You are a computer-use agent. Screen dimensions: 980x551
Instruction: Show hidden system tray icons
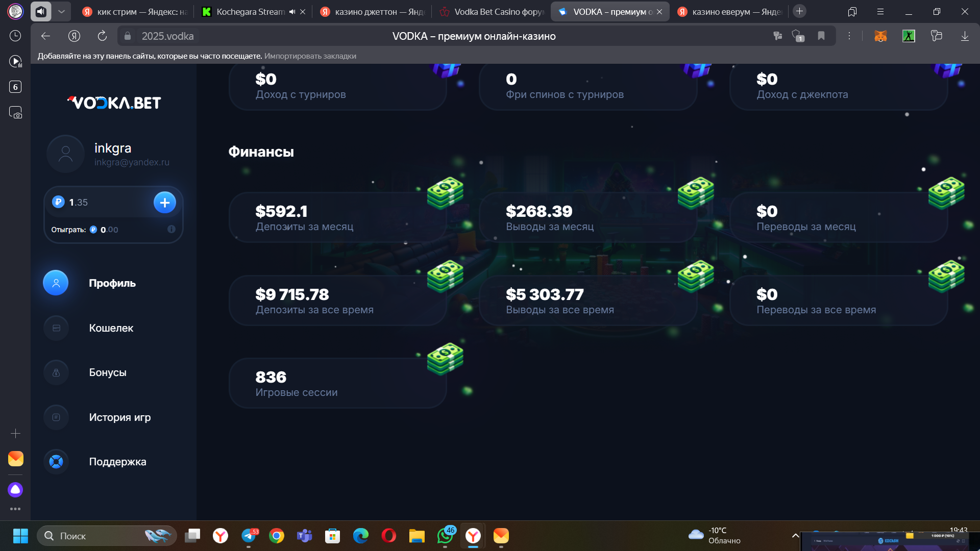pos(795,535)
